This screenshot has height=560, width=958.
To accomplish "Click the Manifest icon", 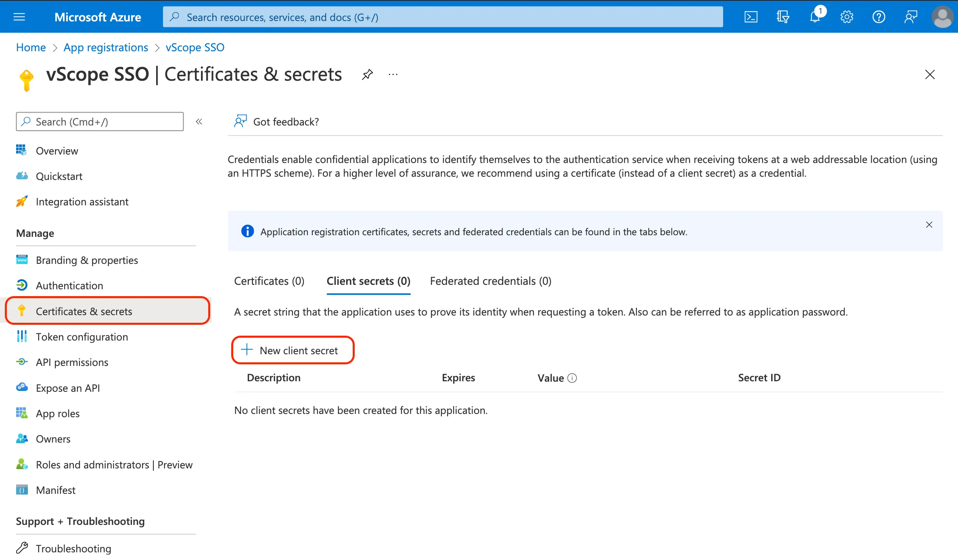I will [x=22, y=490].
